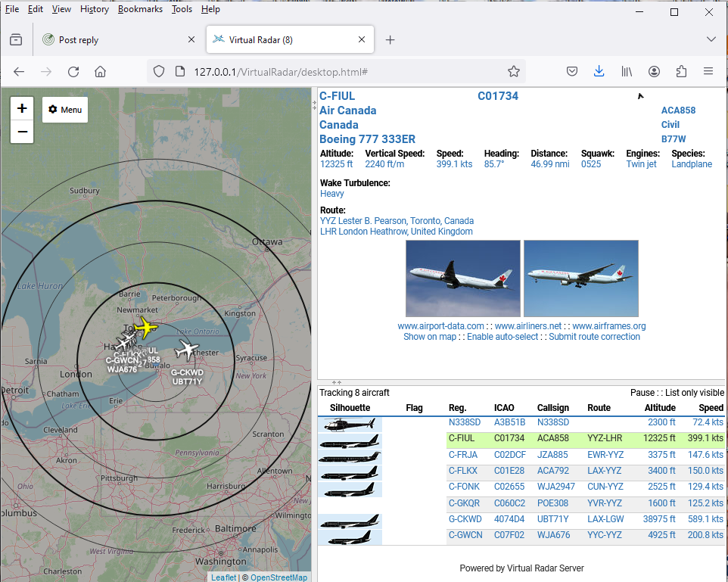This screenshot has width=728, height=582.
Task: Go back with the browser back arrow
Action: pyautogui.click(x=19, y=72)
